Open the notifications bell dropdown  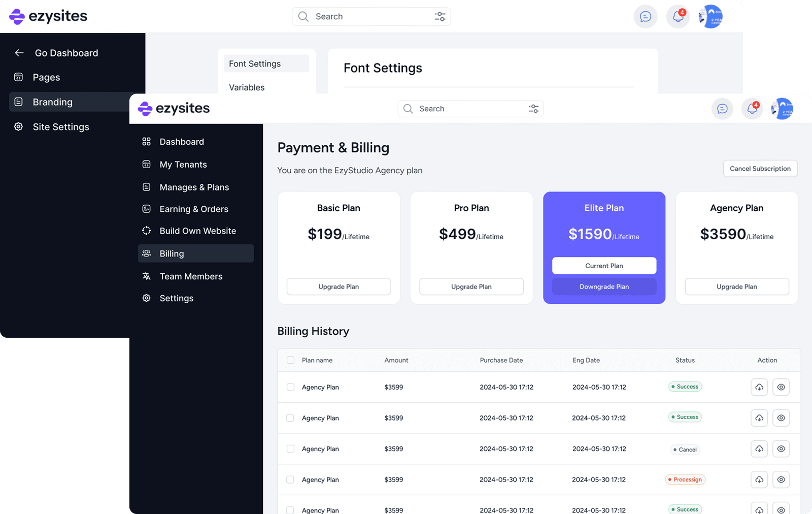click(x=752, y=108)
